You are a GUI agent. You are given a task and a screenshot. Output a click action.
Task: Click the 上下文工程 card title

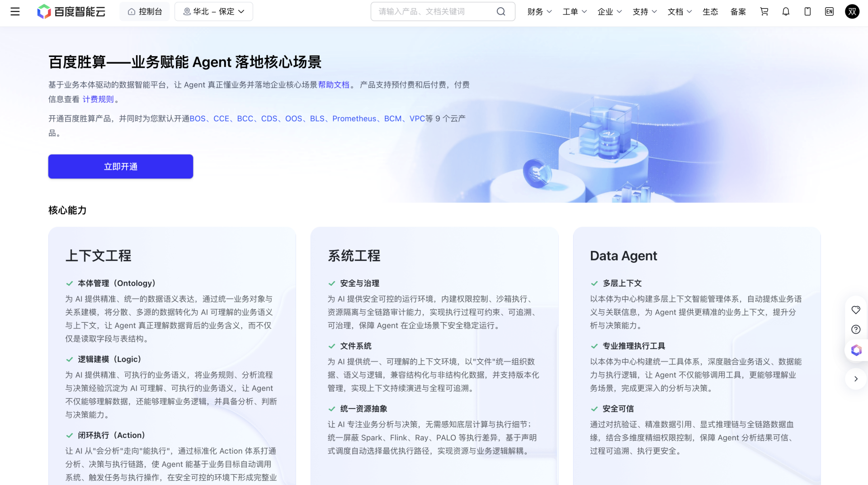coord(99,256)
